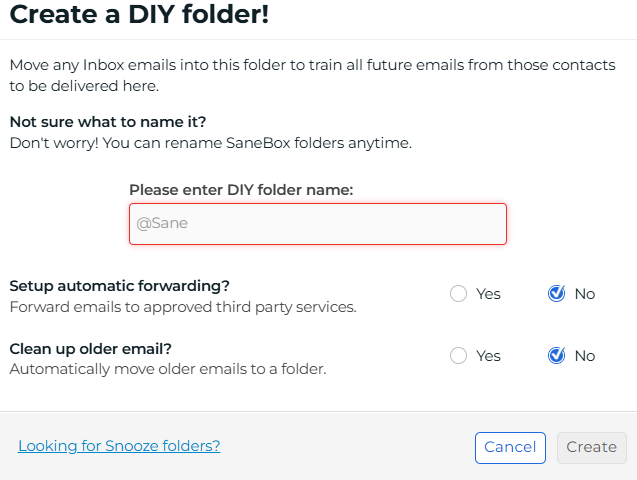Choose Yes for clean up older email

click(x=459, y=356)
